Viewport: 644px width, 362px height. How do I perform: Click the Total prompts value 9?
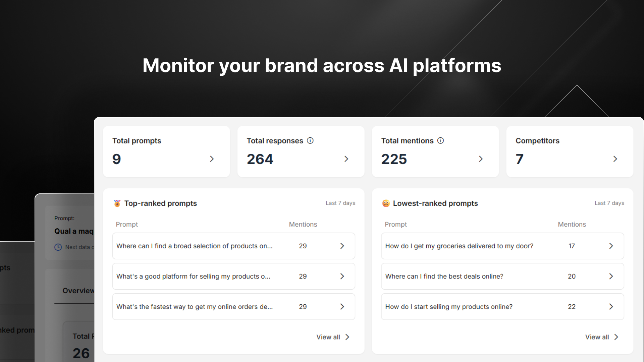tap(117, 159)
